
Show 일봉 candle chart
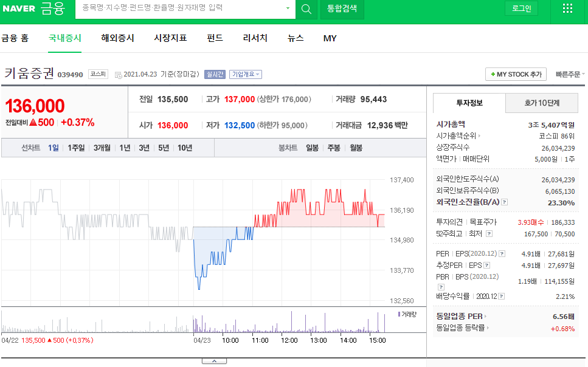(x=312, y=148)
